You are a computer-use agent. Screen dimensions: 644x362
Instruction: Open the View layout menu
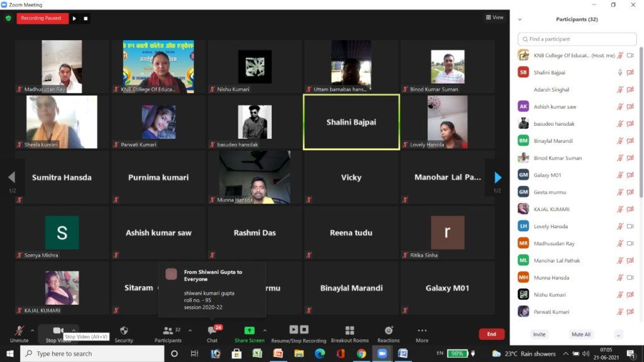(x=494, y=18)
